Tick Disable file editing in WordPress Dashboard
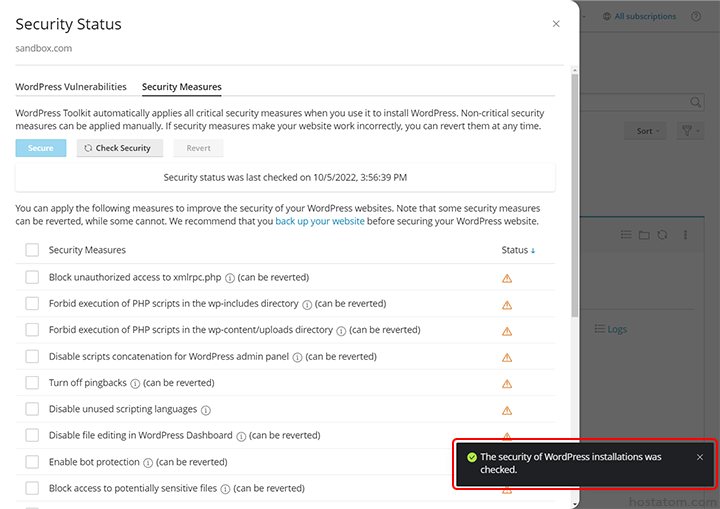This screenshot has height=509, width=720. coord(32,436)
